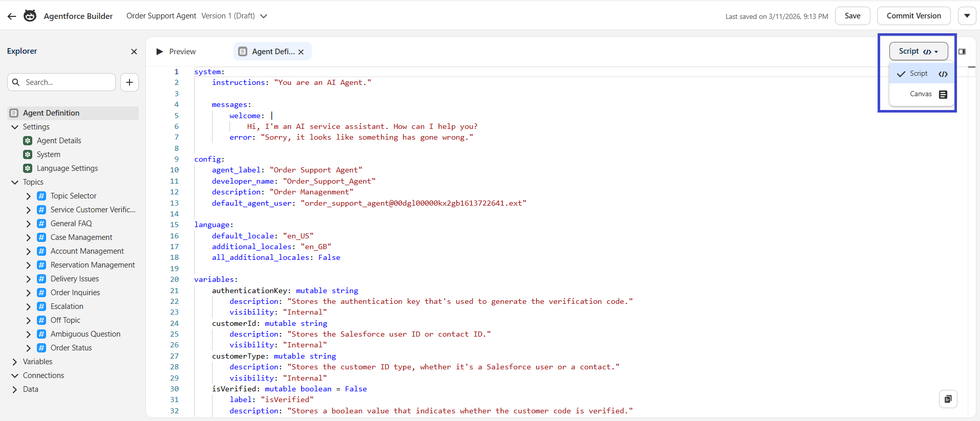Click the Account Management hash icon
Viewport: 980px width, 421px height.
(41, 251)
